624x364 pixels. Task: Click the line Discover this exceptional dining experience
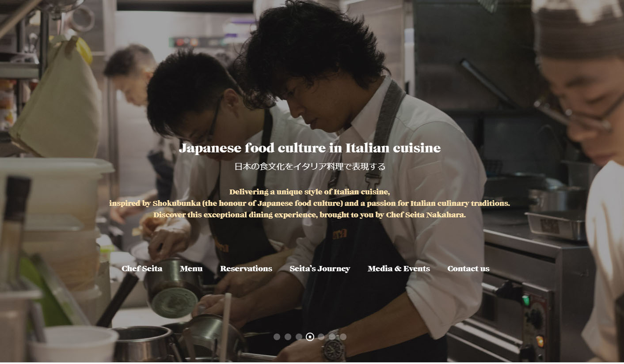click(309, 215)
